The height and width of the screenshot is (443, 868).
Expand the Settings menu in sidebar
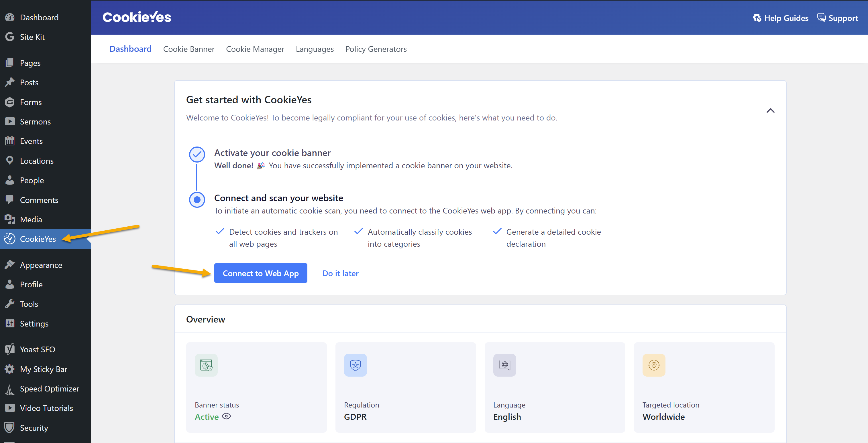(x=34, y=323)
